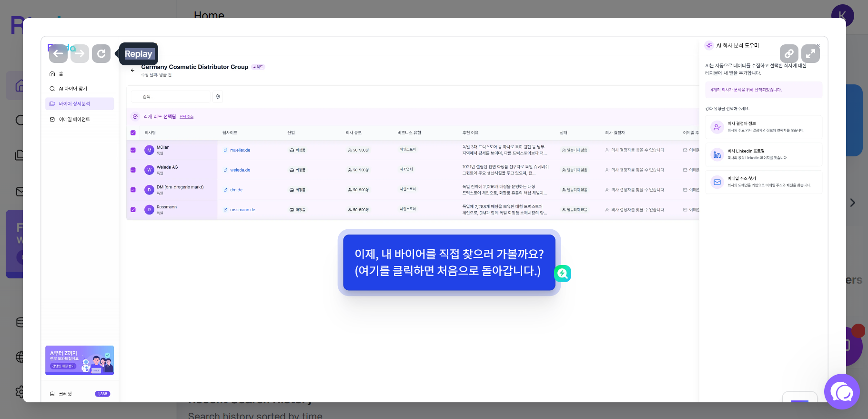Image resolution: width=868 pixels, height=419 pixels.
Task: Uncheck the DM (dm-drogerie markt) row checkbox
Action: tap(133, 190)
